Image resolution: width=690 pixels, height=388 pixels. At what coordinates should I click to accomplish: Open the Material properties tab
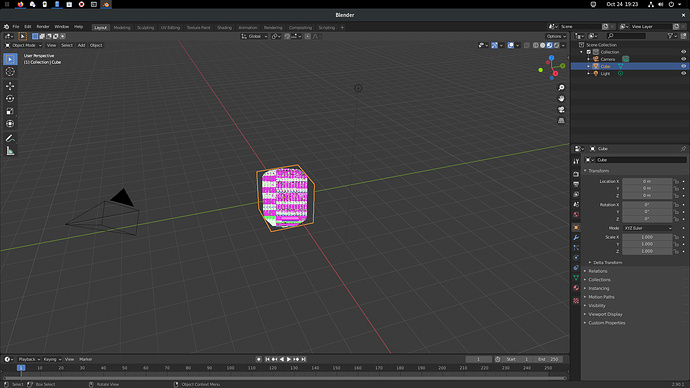tap(576, 288)
